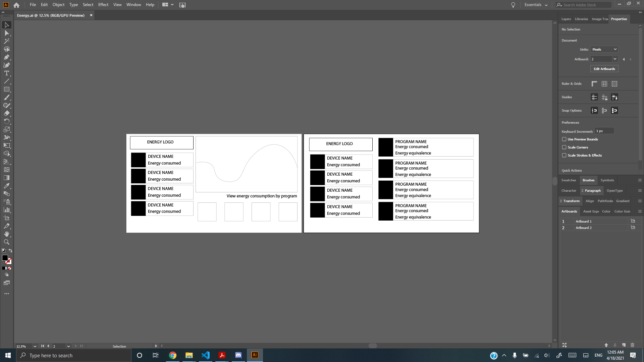Show grid icon in Ruler & Grids
The height and width of the screenshot is (362, 644).
[x=604, y=84]
